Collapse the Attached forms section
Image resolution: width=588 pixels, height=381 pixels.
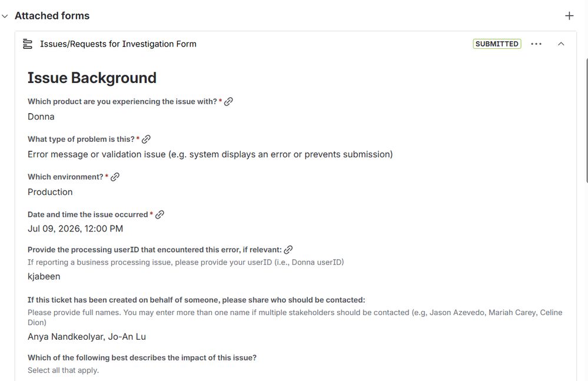coord(5,16)
